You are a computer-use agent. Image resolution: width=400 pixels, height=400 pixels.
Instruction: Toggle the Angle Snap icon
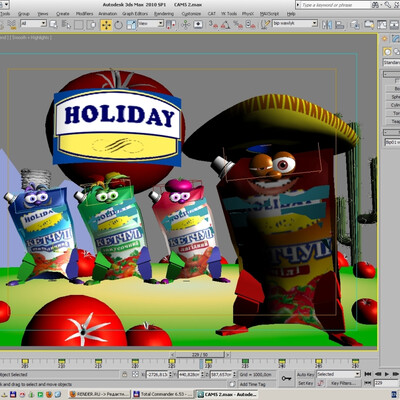(x=225, y=24)
